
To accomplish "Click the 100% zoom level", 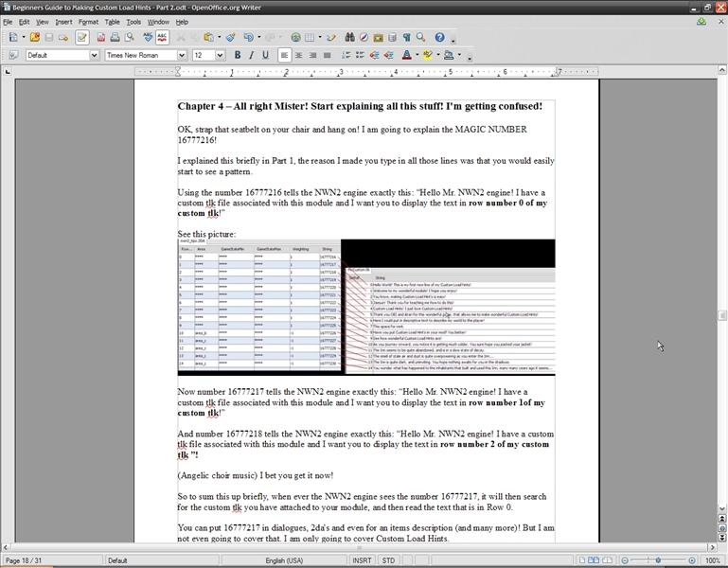I will pos(713,560).
